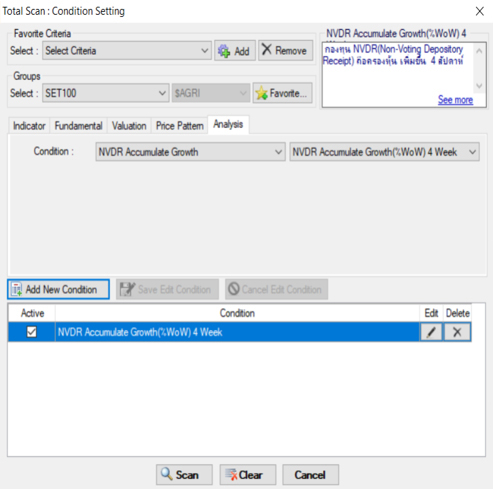Select the Price Pattern tab
Image resolution: width=493 pixels, height=489 pixels.
(x=180, y=126)
